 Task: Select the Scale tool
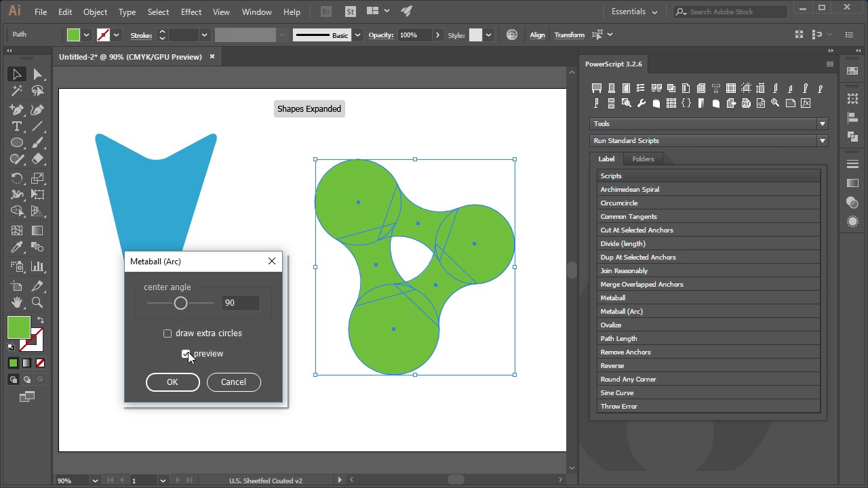coord(37,178)
